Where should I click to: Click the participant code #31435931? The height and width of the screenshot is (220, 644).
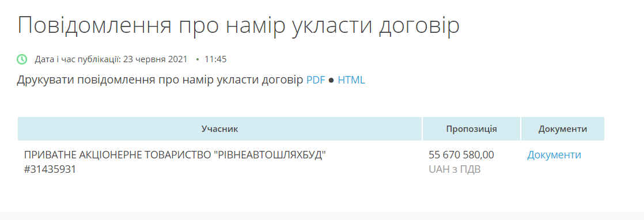point(50,169)
